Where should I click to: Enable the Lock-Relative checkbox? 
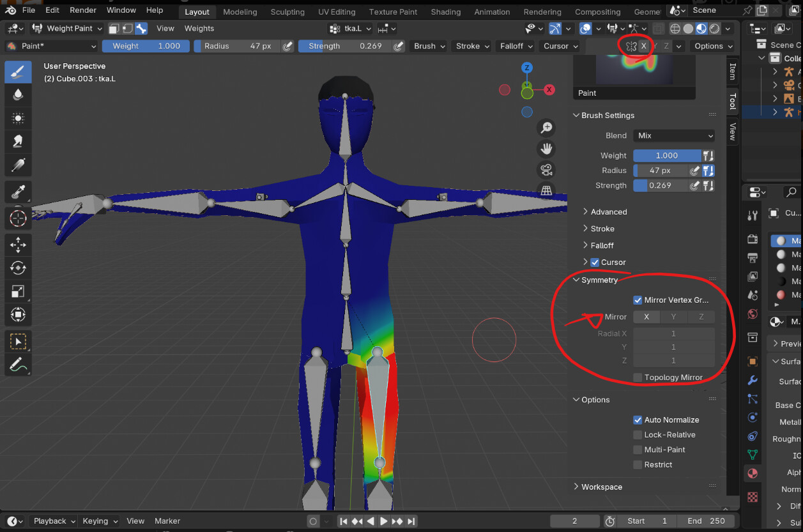pyautogui.click(x=638, y=435)
